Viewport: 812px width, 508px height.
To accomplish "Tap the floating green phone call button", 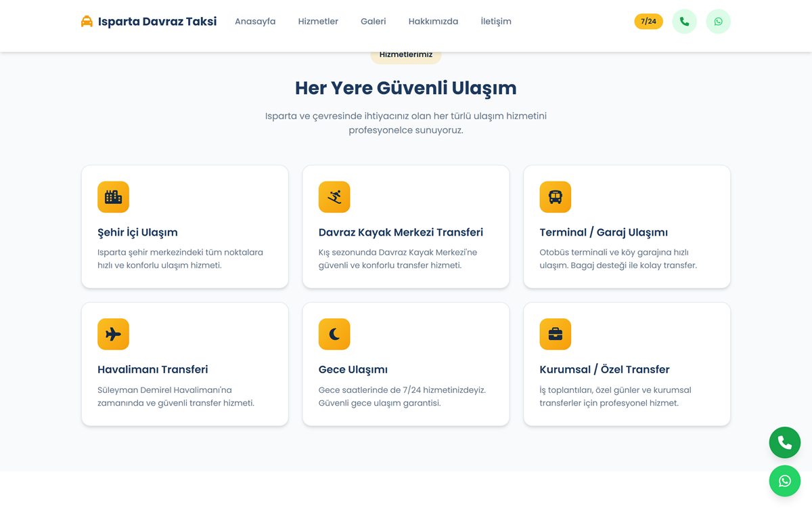I will point(785,443).
